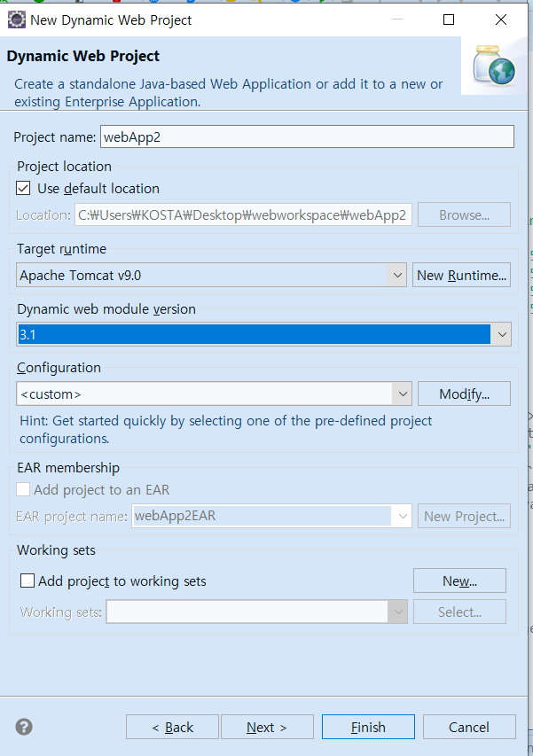Click the Eclipse icon in title bar
533x756 pixels.
point(16,19)
